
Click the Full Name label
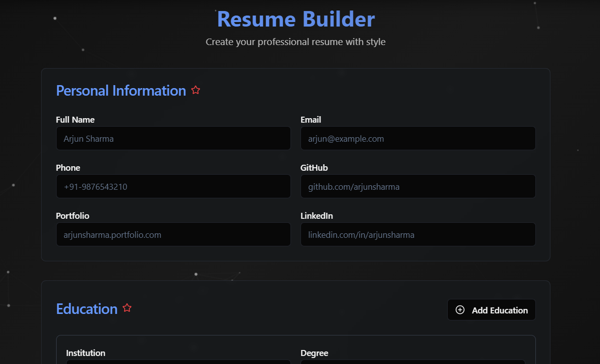(x=75, y=120)
